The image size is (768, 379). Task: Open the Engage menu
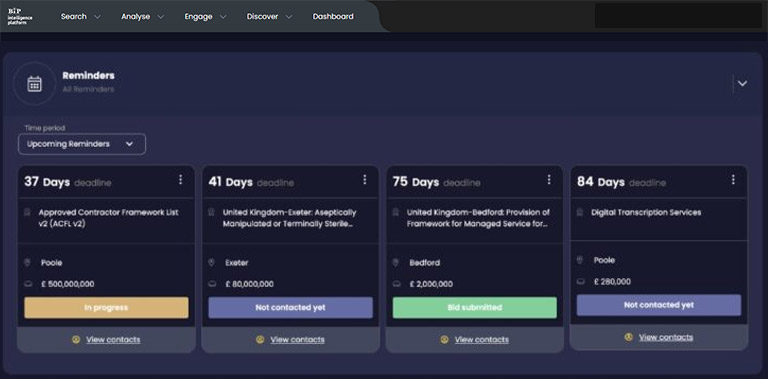(x=205, y=16)
